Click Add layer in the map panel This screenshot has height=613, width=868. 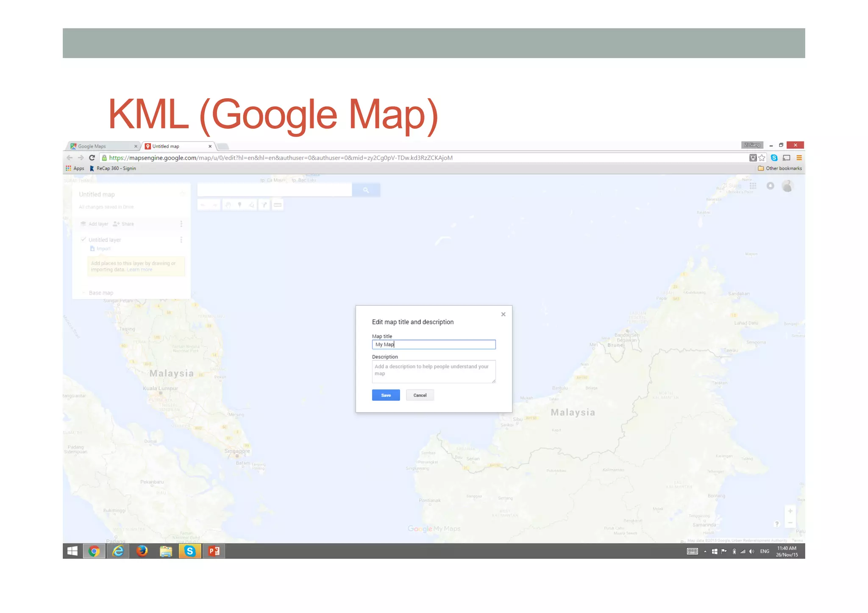click(95, 224)
